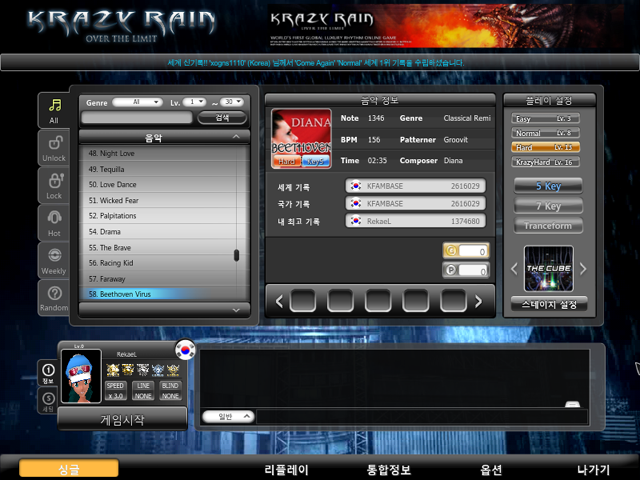Viewport: 640px width, 480px height.
Task: Pick a Random song
Action: (x=54, y=298)
